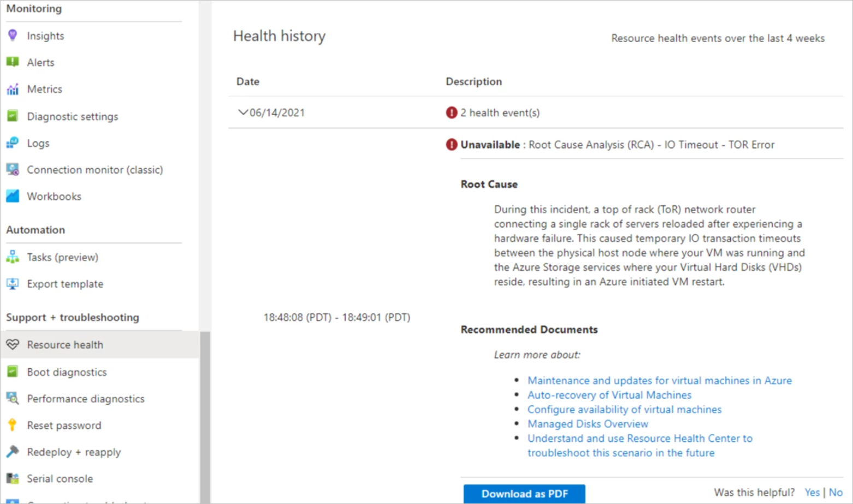
Task: Open Tasks (preview) under Automation
Action: [62, 257]
